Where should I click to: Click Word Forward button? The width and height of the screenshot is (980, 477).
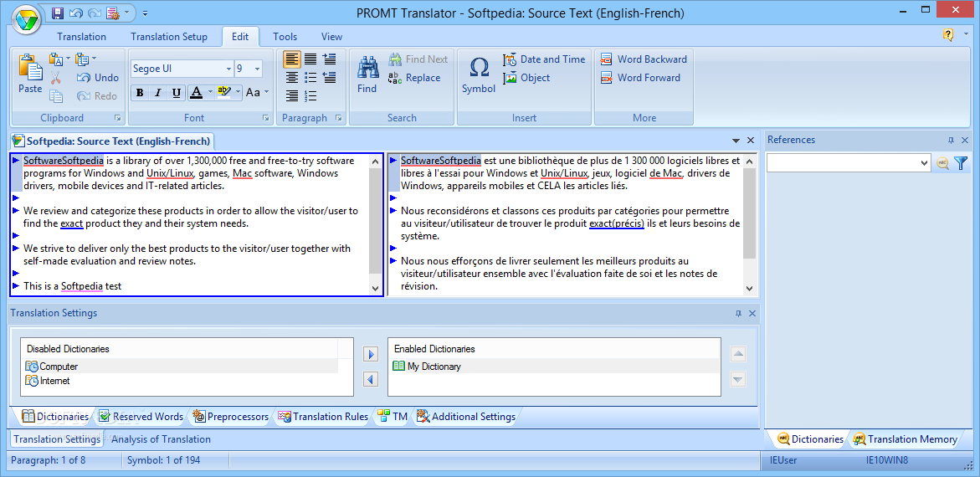pyautogui.click(x=640, y=78)
